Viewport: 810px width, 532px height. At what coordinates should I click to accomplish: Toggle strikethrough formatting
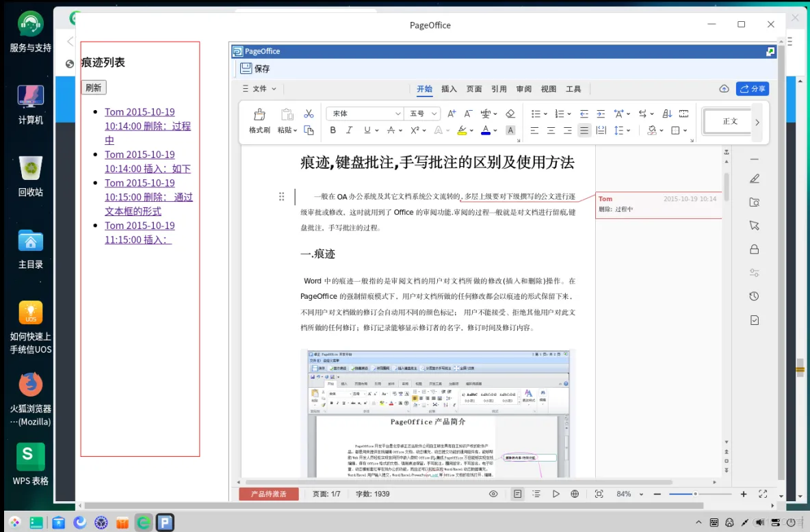[391, 130]
